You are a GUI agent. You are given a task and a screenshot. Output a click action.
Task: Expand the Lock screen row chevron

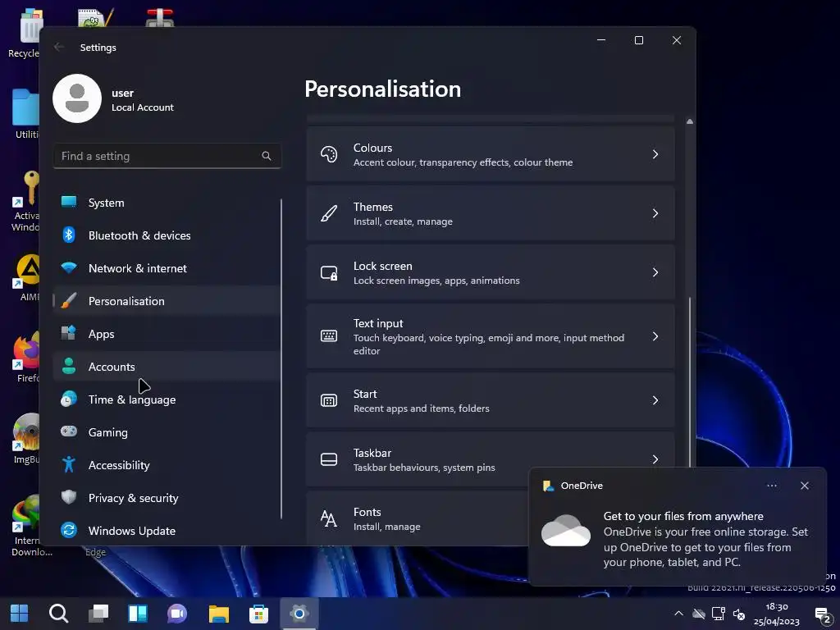655,272
